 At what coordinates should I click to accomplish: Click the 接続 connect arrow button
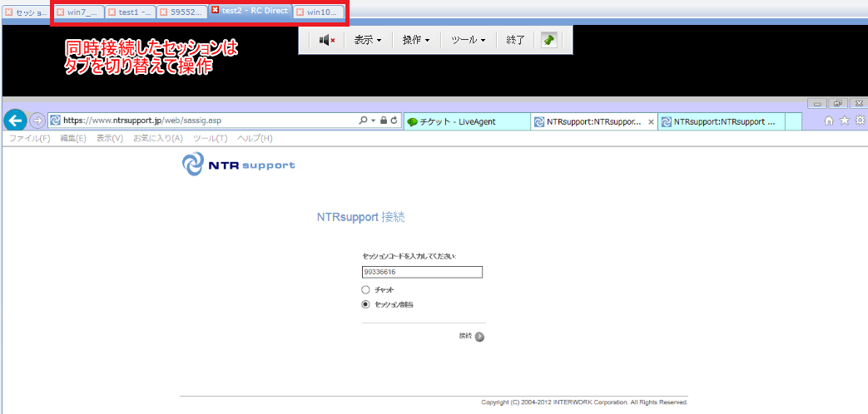point(479,337)
